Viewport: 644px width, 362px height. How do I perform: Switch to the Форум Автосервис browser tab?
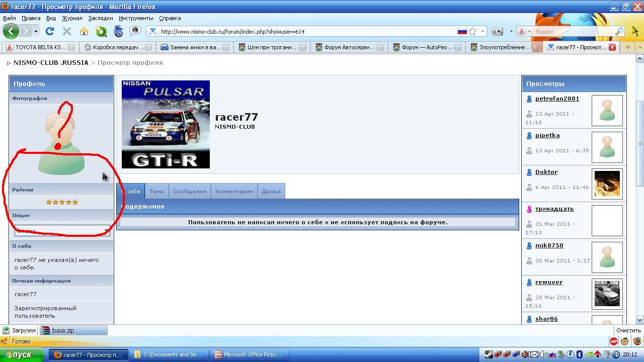click(349, 47)
